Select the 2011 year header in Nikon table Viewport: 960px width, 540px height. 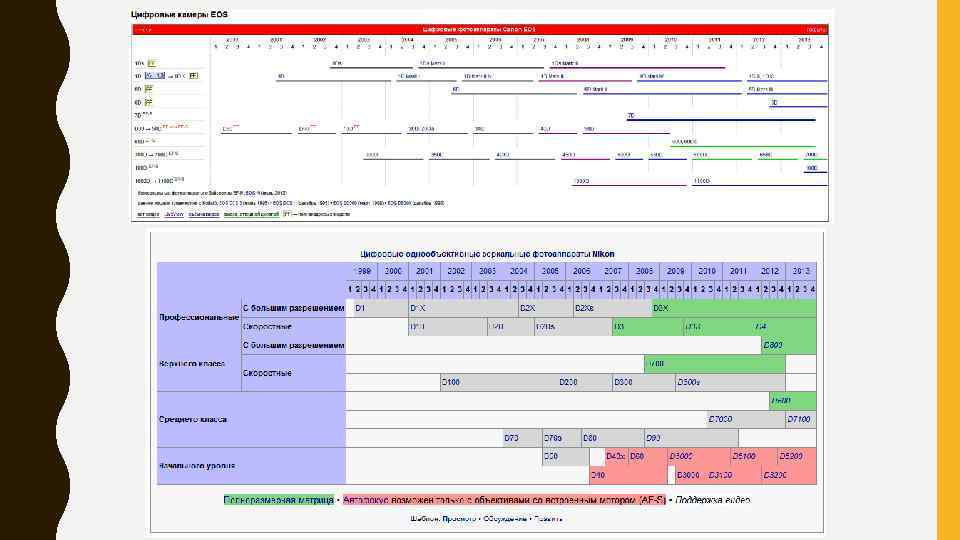(x=738, y=271)
